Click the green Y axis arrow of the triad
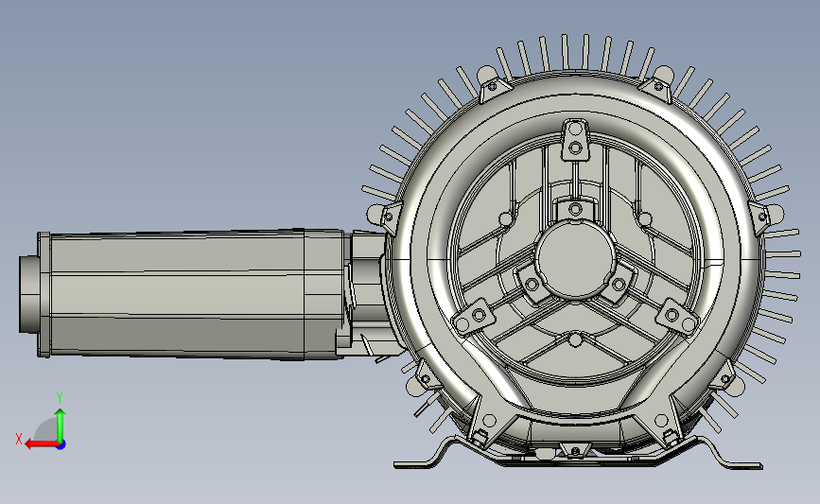This screenshot has width=820, height=504. coord(61,426)
